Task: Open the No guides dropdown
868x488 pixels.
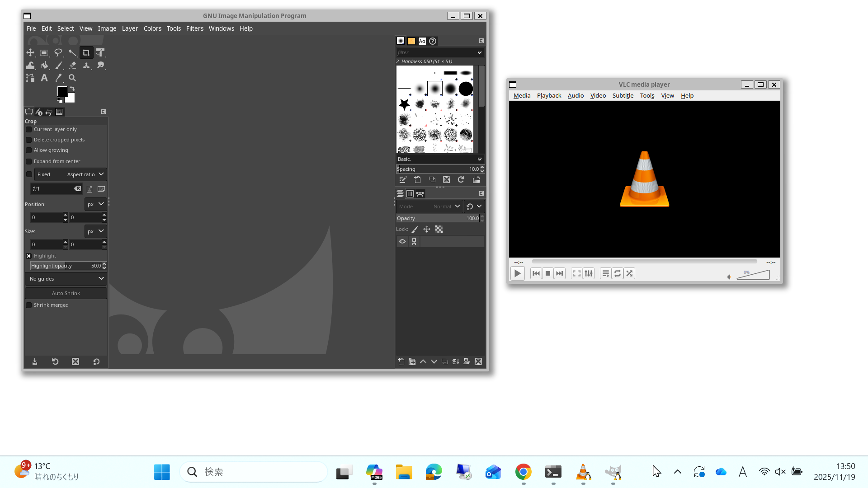Action: click(66, 279)
